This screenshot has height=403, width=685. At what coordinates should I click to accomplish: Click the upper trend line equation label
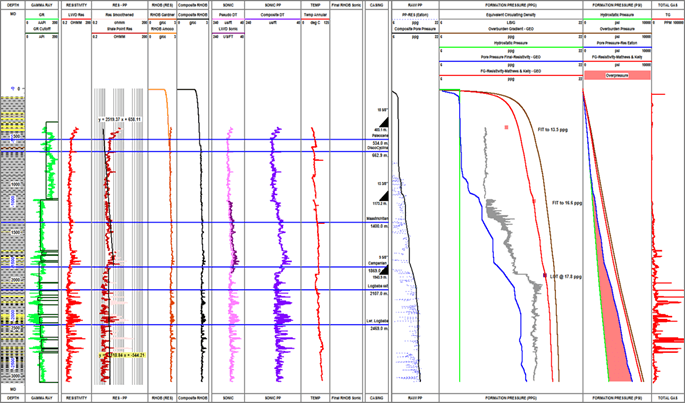(119, 119)
